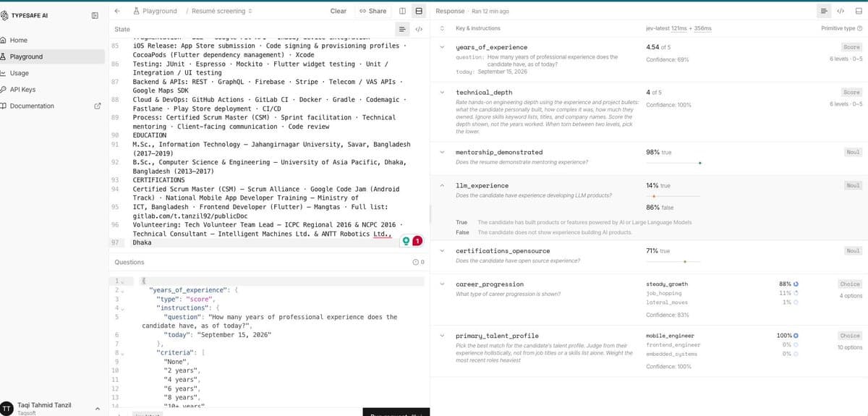Image resolution: width=868 pixels, height=416 pixels.
Task: Click the Share button
Action: coord(373,11)
